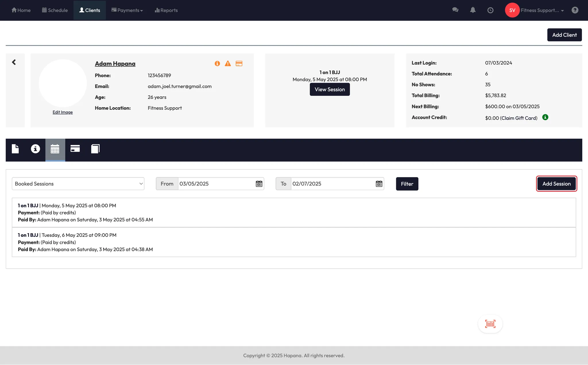Open the documents tab icon
This screenshot has width=588, height=365.
(x=15, y=149)
